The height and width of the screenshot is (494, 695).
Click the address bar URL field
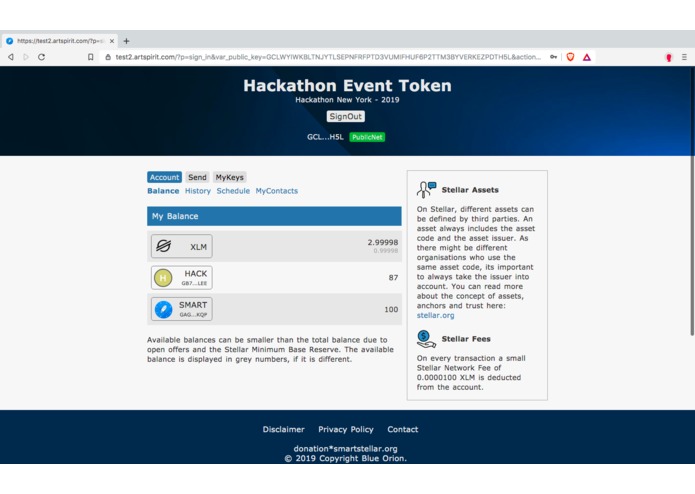coord(328,57)
